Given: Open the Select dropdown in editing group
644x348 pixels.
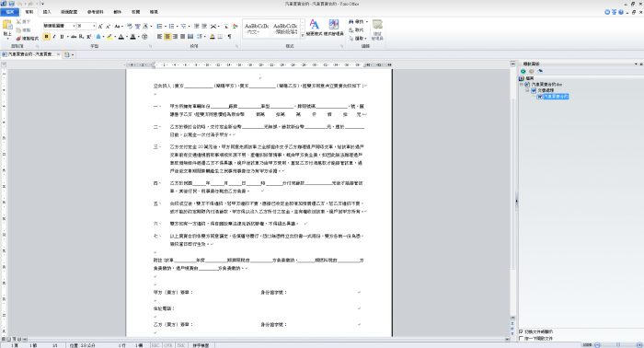Looking at the screenshot, I should pos(358,39).
